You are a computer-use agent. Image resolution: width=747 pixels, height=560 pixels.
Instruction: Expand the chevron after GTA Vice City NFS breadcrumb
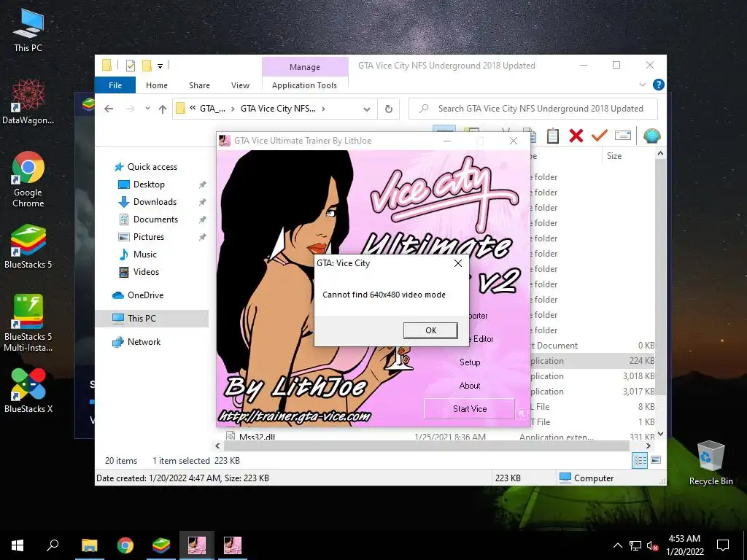(323, 109)
